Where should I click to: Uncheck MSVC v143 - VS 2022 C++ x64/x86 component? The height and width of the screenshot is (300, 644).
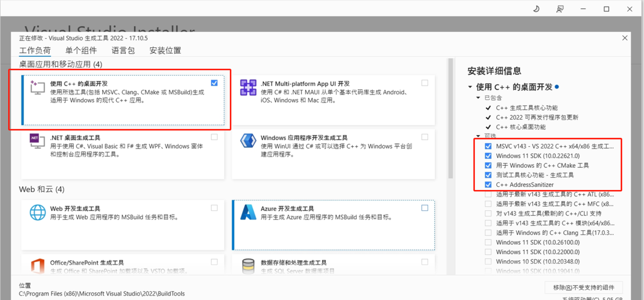[488, 146]
